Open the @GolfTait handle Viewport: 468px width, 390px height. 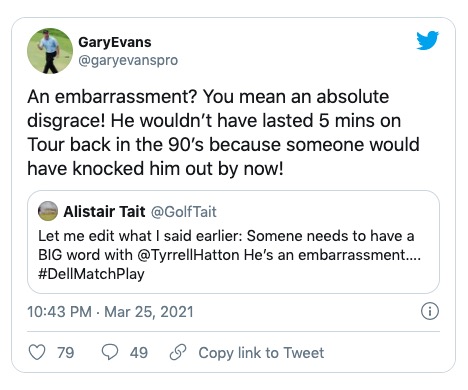[x=184, y=212]
